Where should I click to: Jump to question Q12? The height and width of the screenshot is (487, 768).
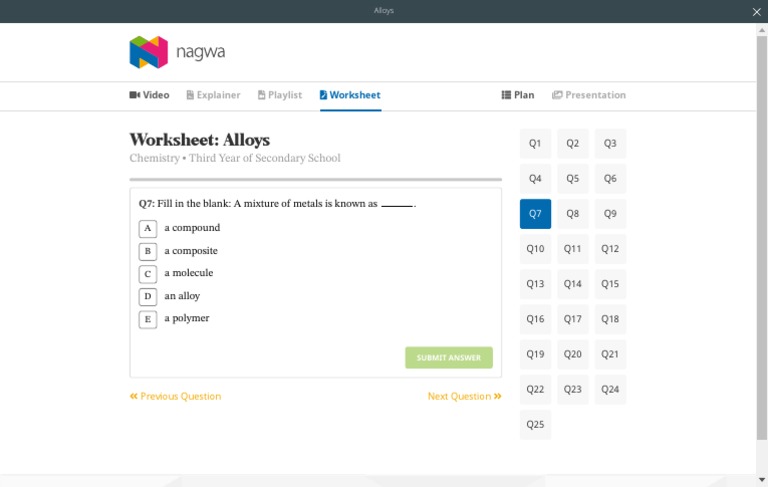click(610, 249)
